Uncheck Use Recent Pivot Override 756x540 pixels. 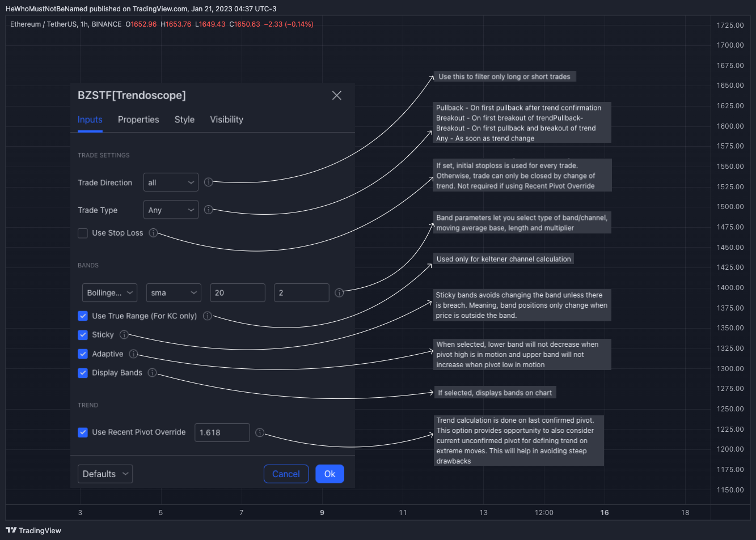[83, 432]
